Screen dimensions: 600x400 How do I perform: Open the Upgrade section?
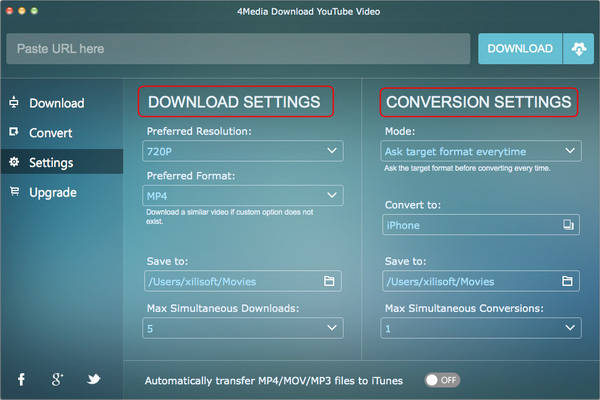[52, 192]
